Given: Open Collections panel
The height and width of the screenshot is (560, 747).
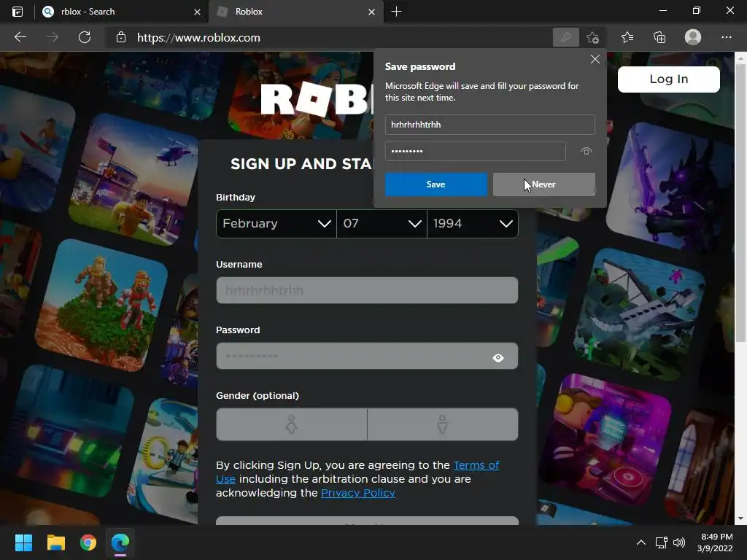Looking at the screenshot, I should pos(659,37).
